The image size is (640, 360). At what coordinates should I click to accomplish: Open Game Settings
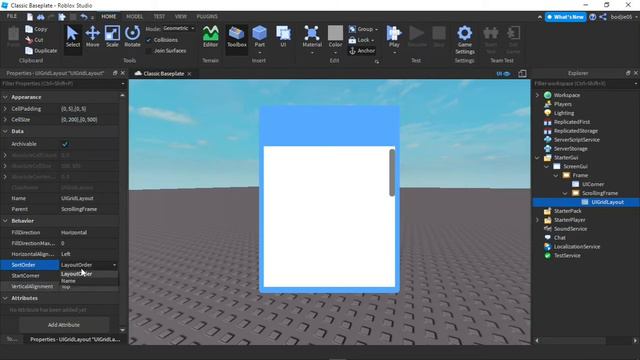click(464, 40)
